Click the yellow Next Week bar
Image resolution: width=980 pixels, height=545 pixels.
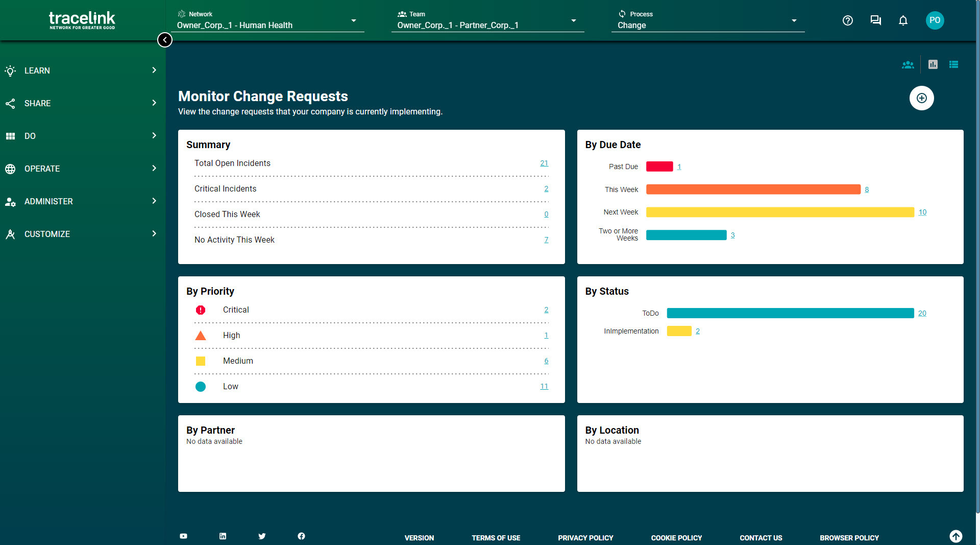point(780,212)
